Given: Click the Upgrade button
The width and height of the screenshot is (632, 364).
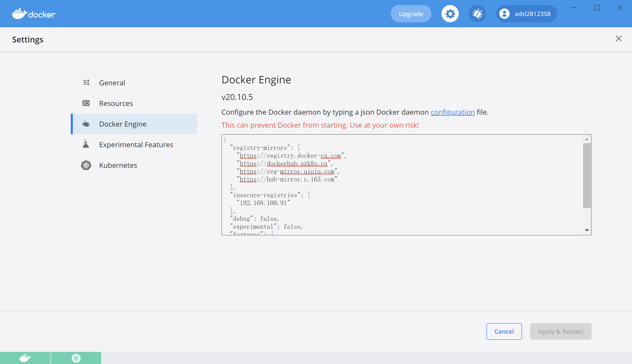Looking at the screenshot, I should pyautogui.click(x=411, y=14).
